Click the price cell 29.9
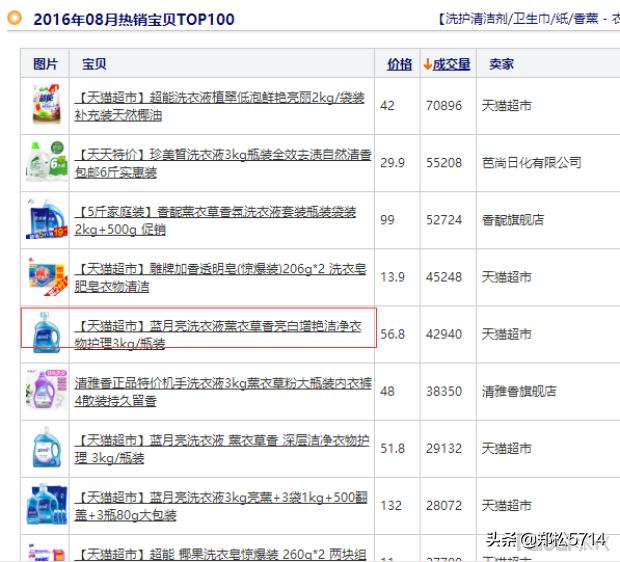Image resolution: width=620 pixels, height=562 pixels. tap(392, 163)
